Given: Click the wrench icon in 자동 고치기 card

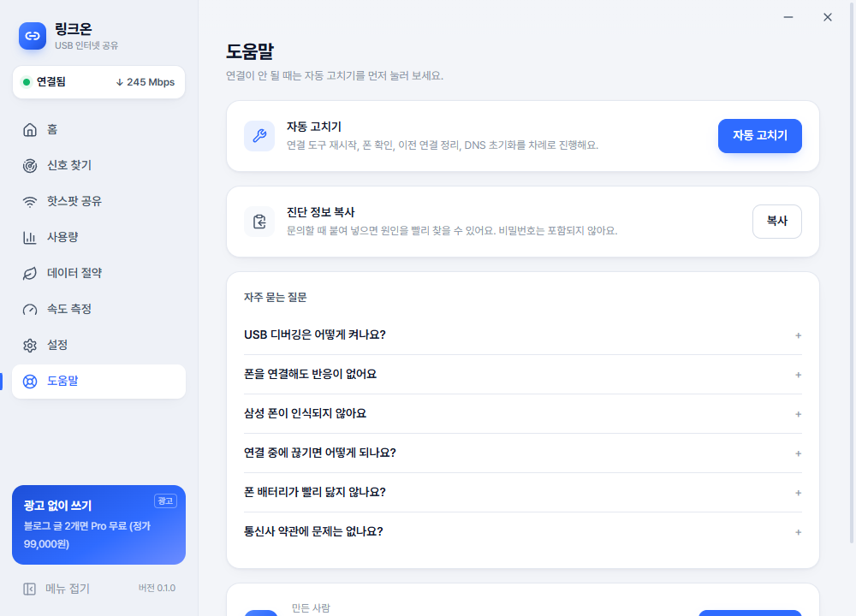Looking at the screenshot, I should (259, 136).
